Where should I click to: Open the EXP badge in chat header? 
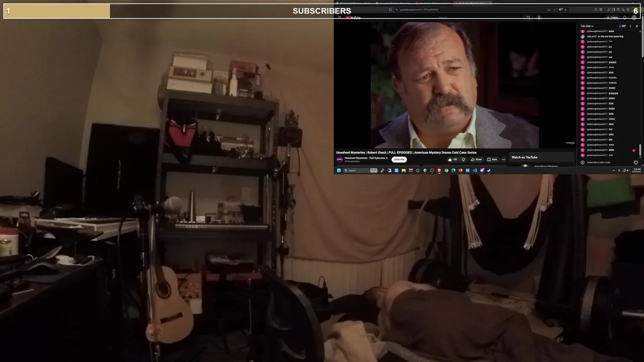623,26
